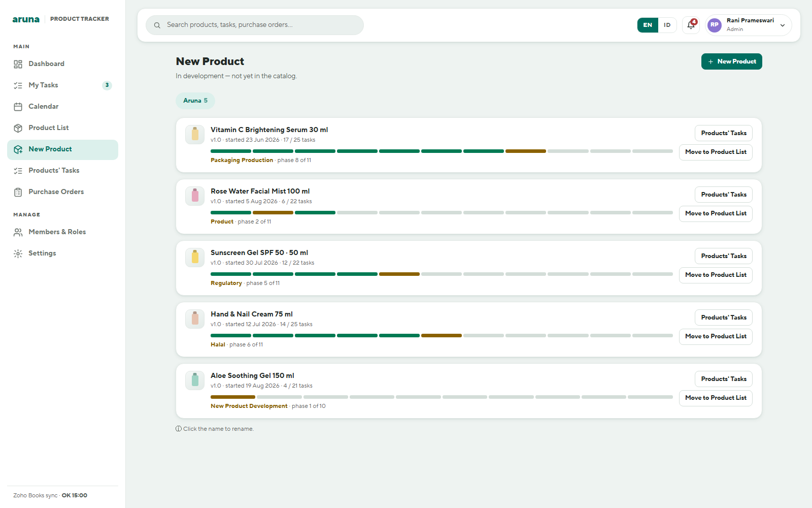Screen dimensions: 812x508
Task: Click the Product List box icon
Action: pos(18,128)
